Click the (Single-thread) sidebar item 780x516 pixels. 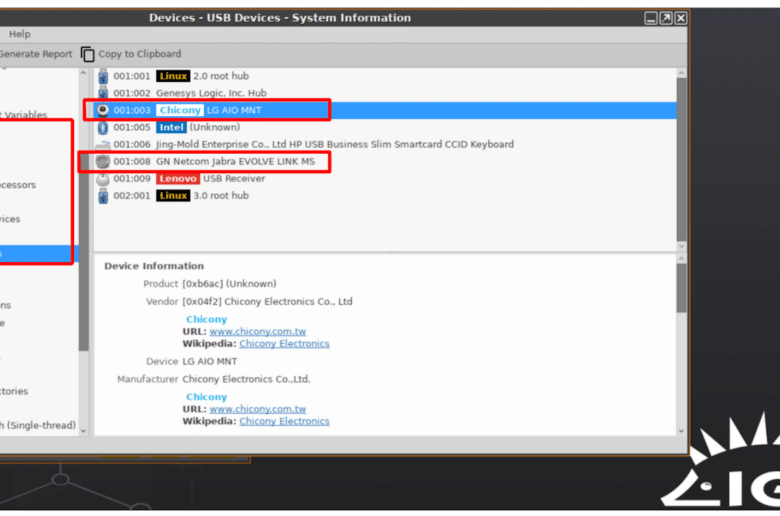(38, 425)
